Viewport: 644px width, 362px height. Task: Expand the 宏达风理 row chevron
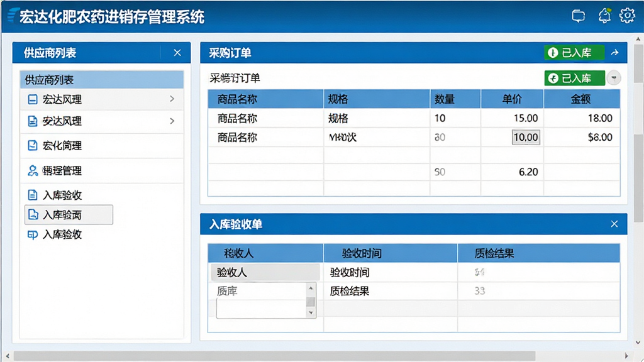(x=172, y=99)
